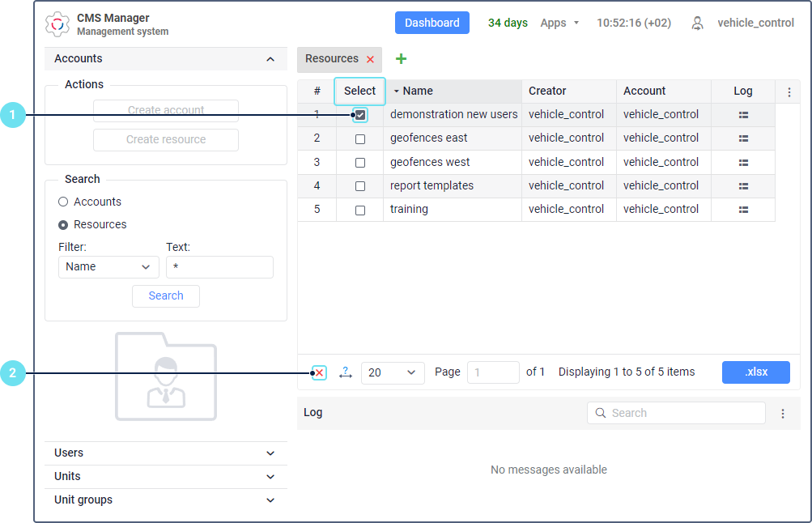Open the Filter Name dropdown
This screenshot has height=523, width=812.
click(108, 267)
